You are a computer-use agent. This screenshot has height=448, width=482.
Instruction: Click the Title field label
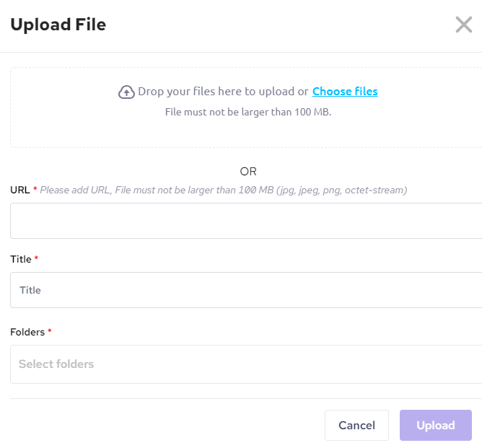pos(21,259)
